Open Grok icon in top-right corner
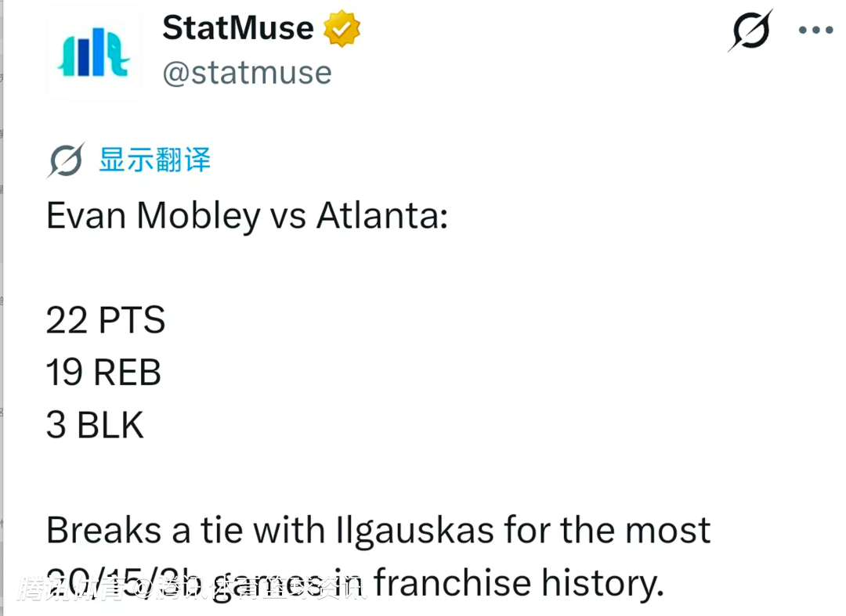Screen dimensions: 846x616 750,31
